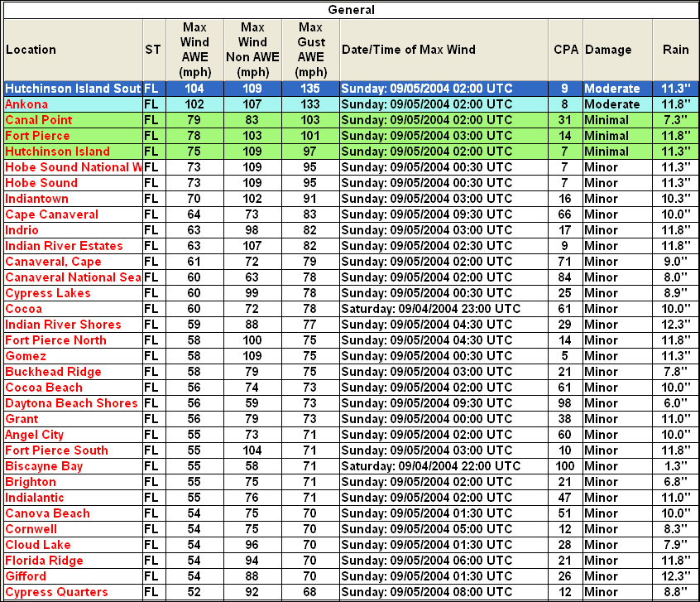Viewport: 700px width, 602px height.
Task: Open the Indialantic location
Action: tap(35, 498)
